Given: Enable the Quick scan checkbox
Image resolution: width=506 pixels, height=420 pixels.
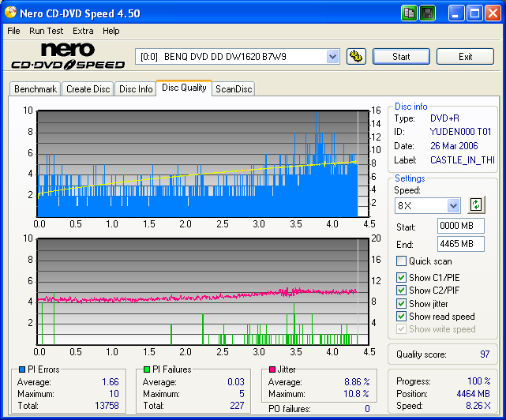Looking at the screenshot, I should (x=401, y=261).
